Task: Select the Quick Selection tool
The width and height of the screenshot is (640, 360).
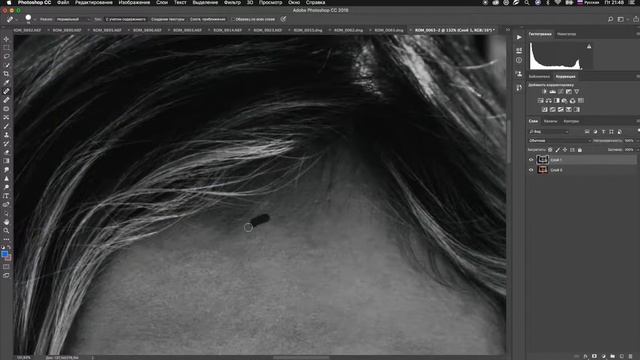Action: (x=6, y=65)
